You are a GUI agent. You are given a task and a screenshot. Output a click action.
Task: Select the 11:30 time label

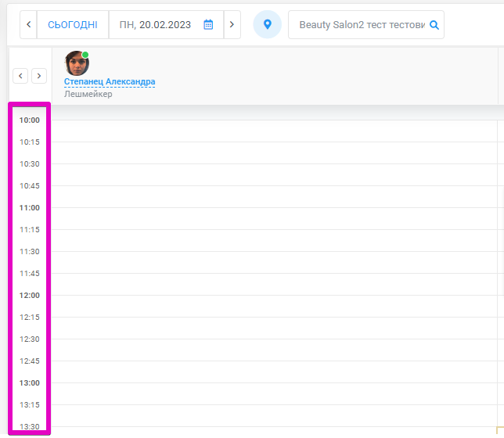(x=30, y=252)
